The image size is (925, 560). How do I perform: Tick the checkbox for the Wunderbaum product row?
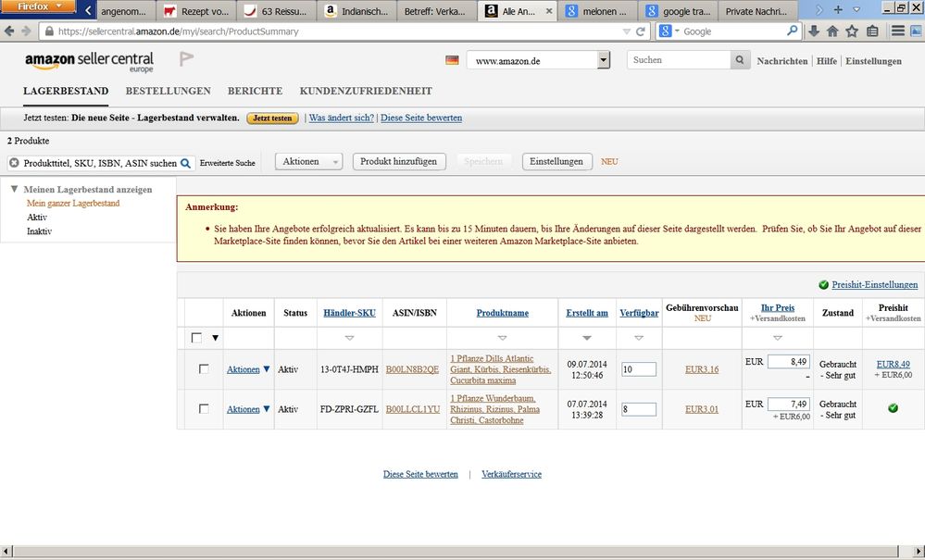click(x=204, y=409)
